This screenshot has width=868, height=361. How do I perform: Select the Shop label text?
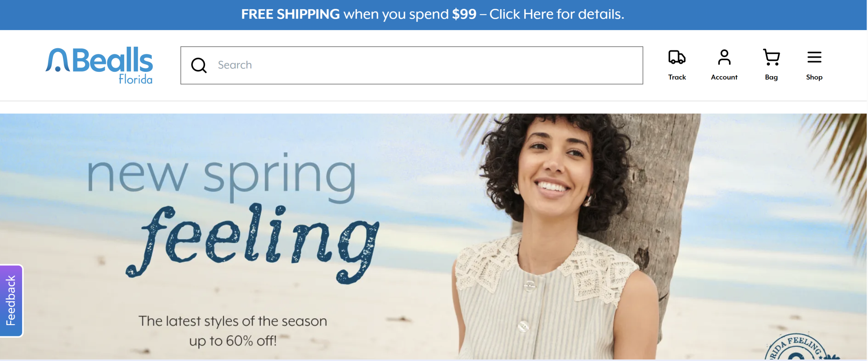[814, 77]
